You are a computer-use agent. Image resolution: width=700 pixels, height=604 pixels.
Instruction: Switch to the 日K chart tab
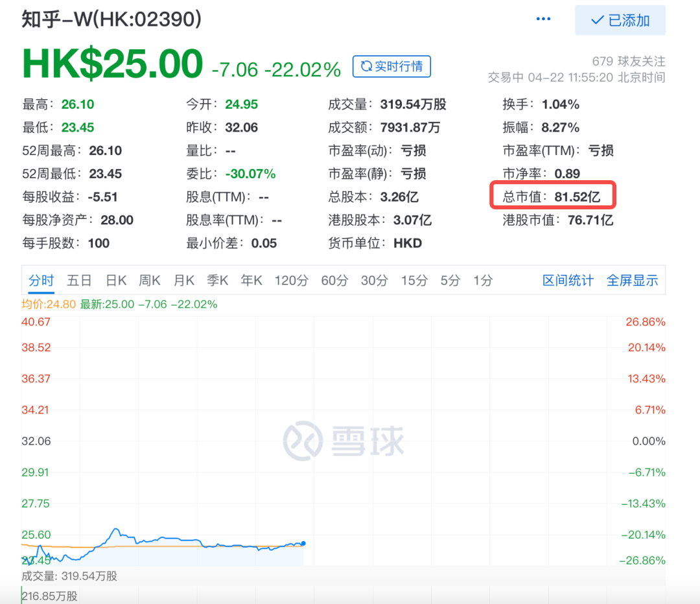tap(116, 281)
